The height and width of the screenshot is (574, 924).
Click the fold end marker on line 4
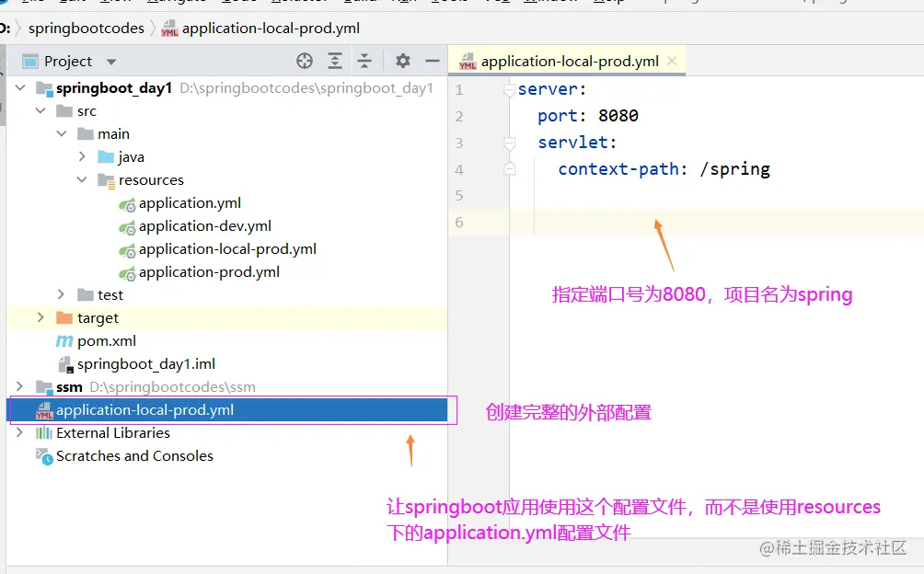coord(510,169)
